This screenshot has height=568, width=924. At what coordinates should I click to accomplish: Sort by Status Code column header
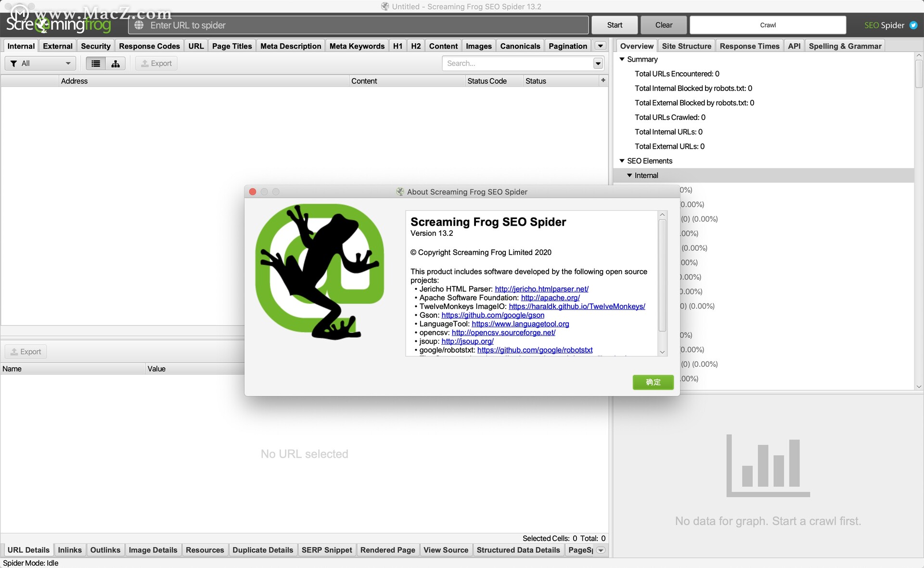[x=494, y=81]
